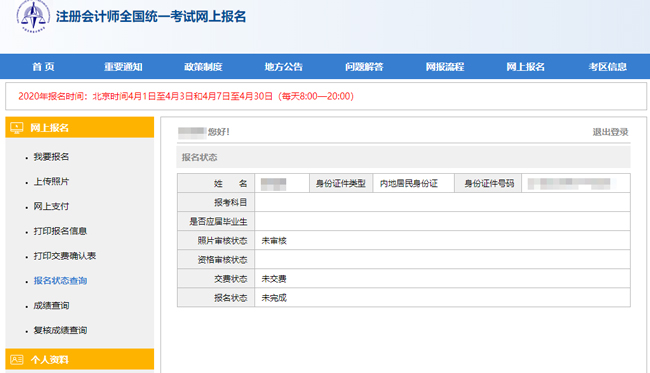Screen dimensions: 650x373
Task: Click the 是否应届毕业生 row label
Action: [218, 222]
